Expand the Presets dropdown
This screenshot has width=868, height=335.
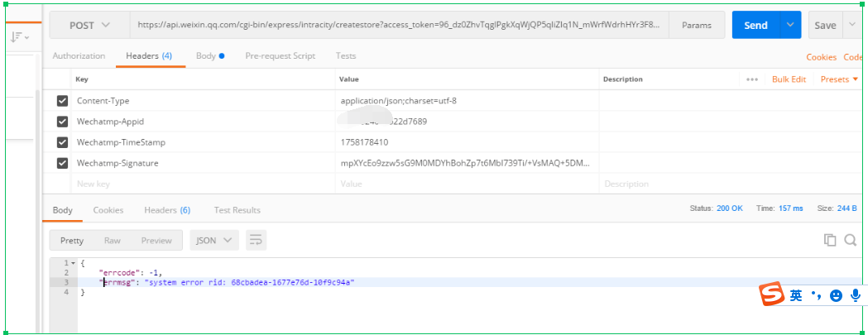click(839, 79)
